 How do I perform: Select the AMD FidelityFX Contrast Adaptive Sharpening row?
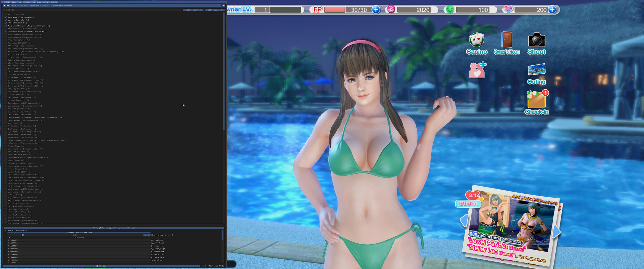(38, 52)
